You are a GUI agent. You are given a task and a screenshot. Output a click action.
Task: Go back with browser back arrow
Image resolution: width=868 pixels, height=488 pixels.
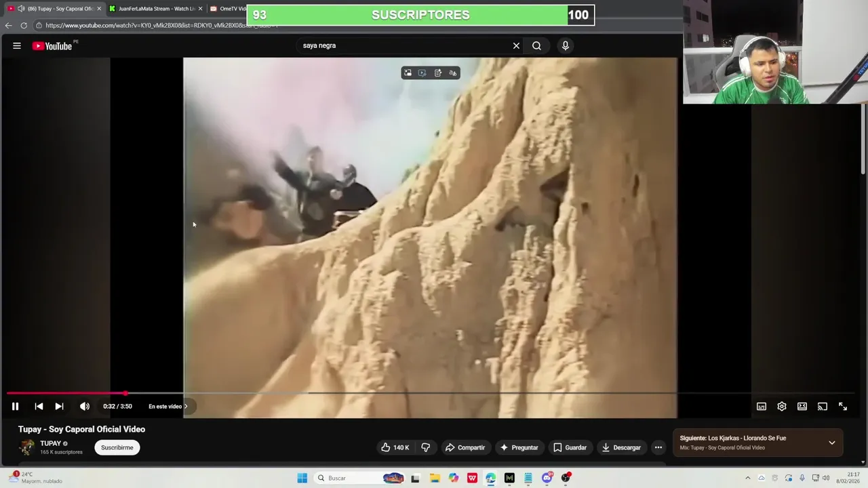tap(8, 26)
